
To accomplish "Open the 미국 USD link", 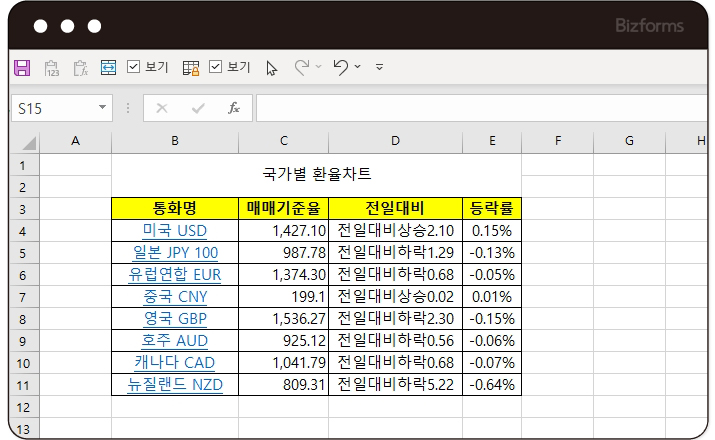I will [x=174, y=231].
